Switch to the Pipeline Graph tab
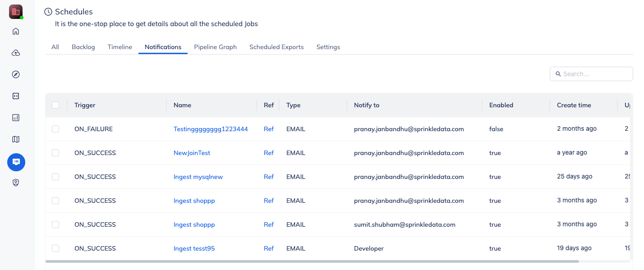The height and width of the screenshot is (270, 644). coord(215,47)
